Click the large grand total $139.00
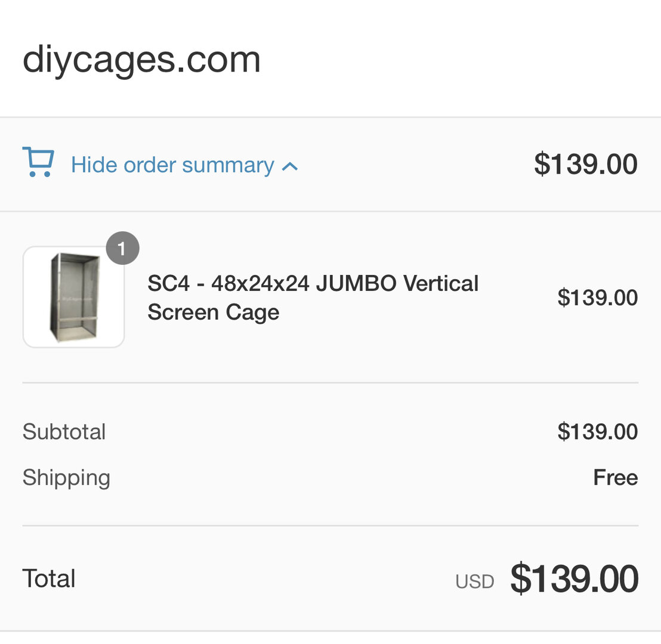 (x=574, y=578)
